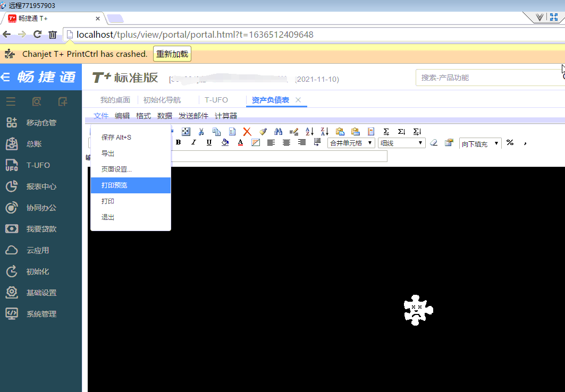Screen dimensions: 565x392
Task: Open the 数据 menu
Action: pyautogui.click(x=165, y=116)
